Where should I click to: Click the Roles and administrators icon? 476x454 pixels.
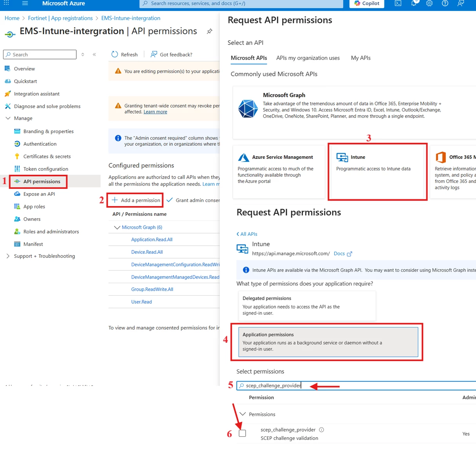click(17, 232)
